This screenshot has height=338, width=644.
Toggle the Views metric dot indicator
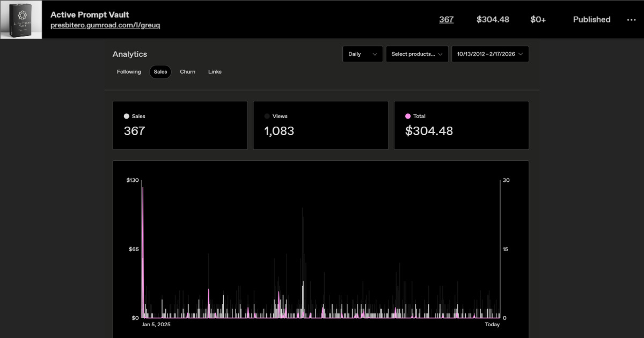[x=266, y=116]
